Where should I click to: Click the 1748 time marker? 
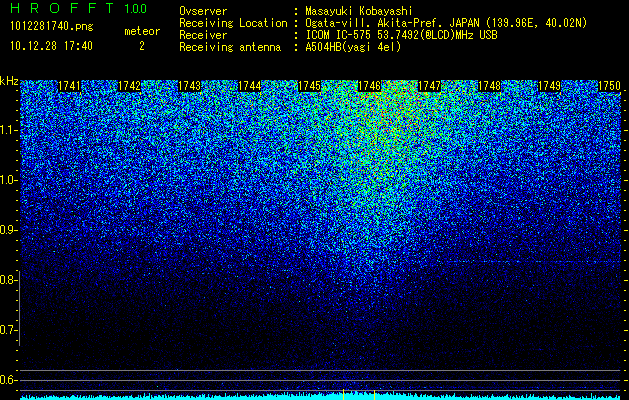pos(489,86)
